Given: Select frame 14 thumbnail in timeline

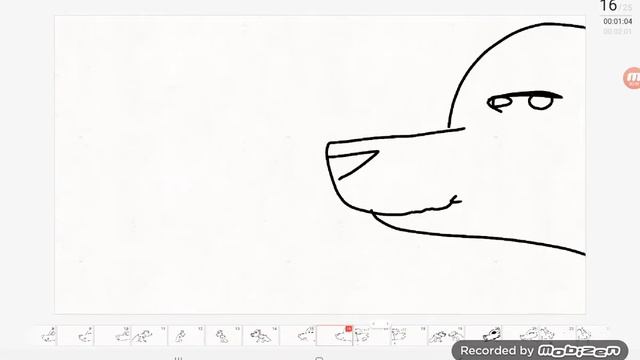Looking at the screenshot, I should point(260,335).
